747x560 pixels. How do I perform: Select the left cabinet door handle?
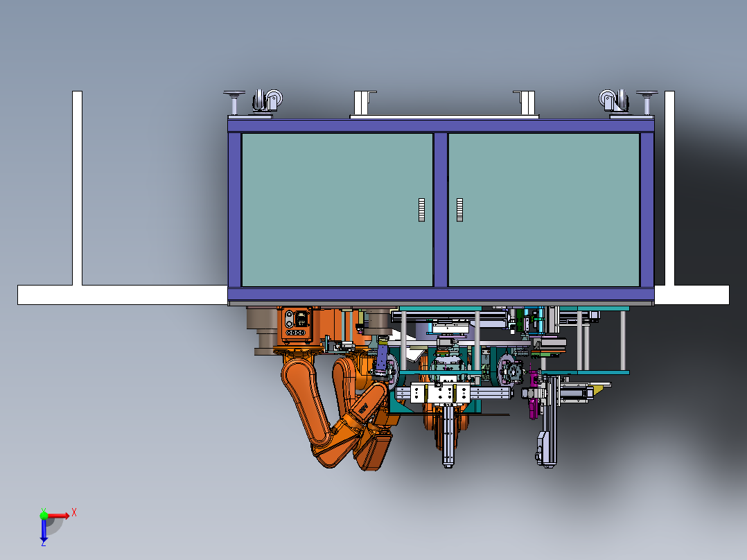pyautogui.click(x=421, y=210)
